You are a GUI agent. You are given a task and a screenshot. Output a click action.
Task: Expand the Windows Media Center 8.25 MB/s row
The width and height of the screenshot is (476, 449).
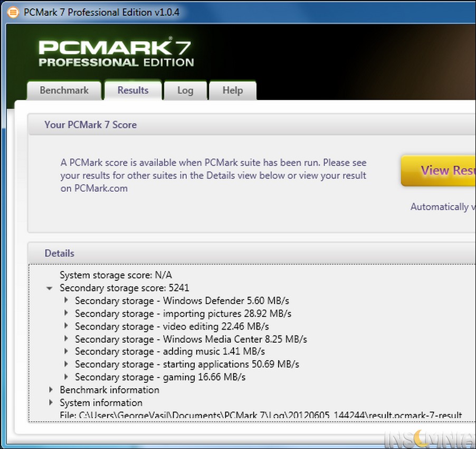point(66,339)
